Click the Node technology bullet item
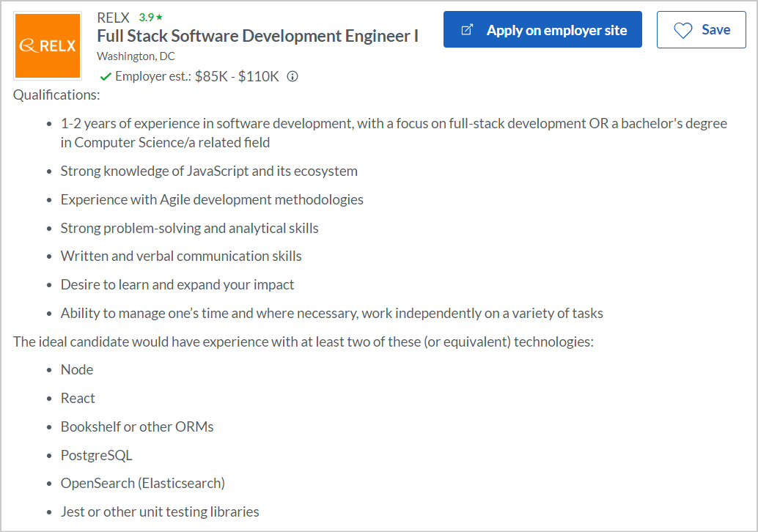Viewport: 758px width, 532px height. [77, 369]
